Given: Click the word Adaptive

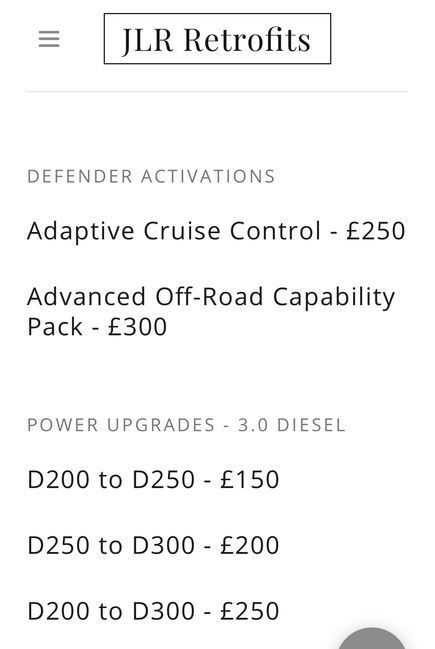Looking at the screenshot, I should [x=81, y=231].
